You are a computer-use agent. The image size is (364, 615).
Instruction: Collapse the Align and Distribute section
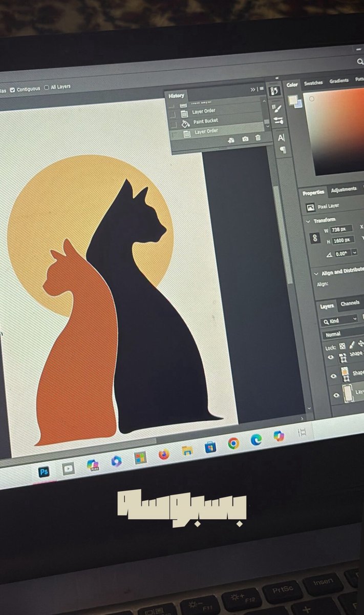click(x=316, y=273)
